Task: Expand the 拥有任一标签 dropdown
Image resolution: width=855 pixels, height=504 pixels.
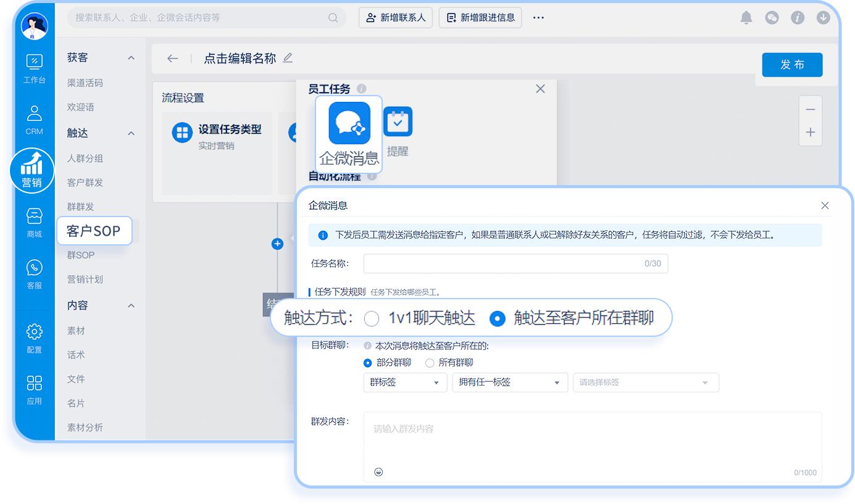Action: [509, 382]
